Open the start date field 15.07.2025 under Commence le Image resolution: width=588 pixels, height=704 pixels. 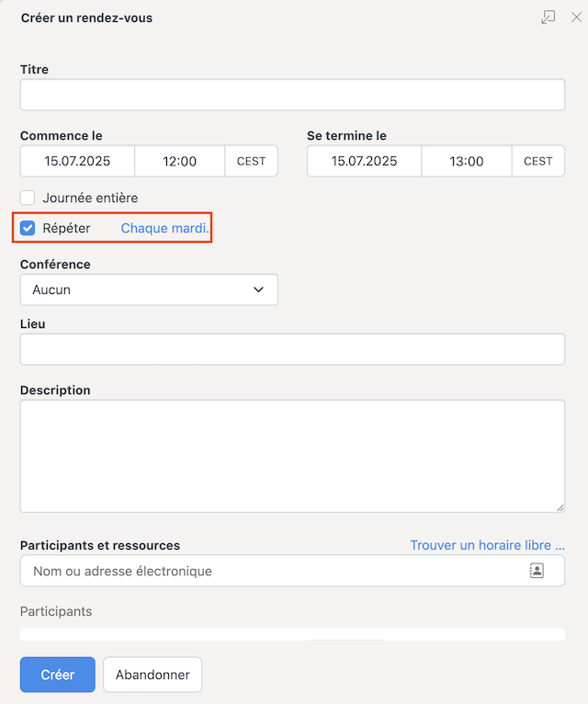pyautogui.click(x=77, y=161)
